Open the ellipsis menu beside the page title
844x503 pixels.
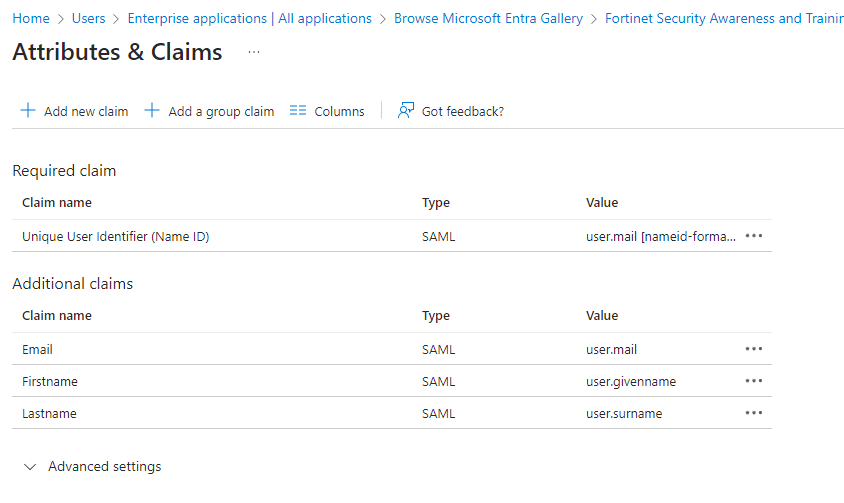pos(254,52)
